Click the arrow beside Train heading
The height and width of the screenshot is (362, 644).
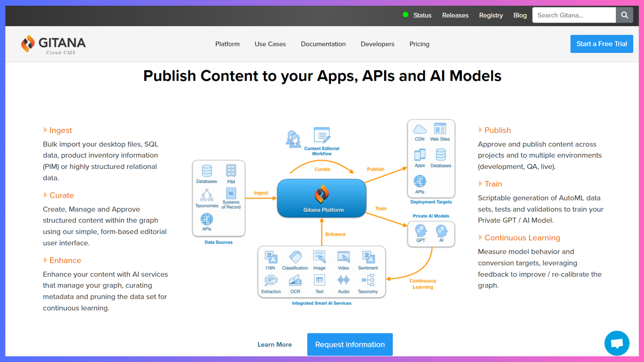480,184
